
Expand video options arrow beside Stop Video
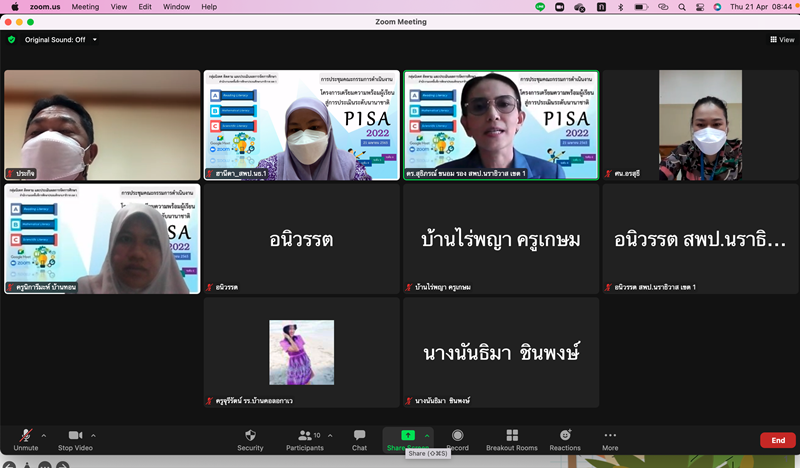(94, 435)
